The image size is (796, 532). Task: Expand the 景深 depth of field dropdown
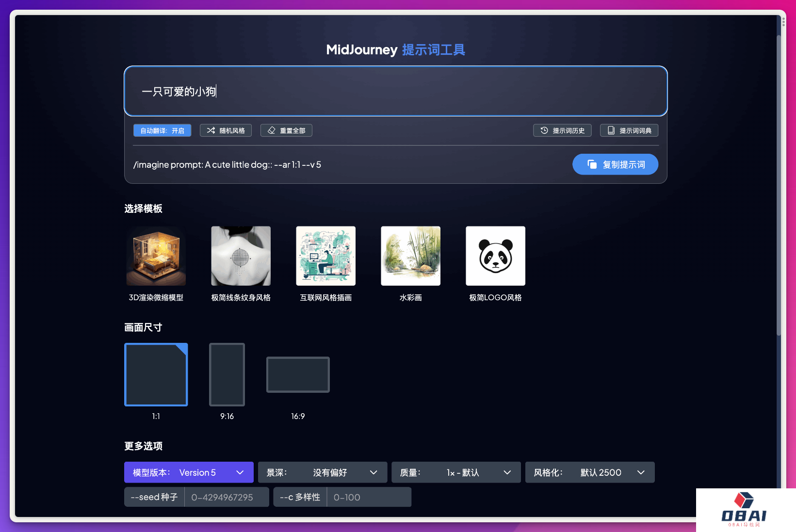pos(322,472)
